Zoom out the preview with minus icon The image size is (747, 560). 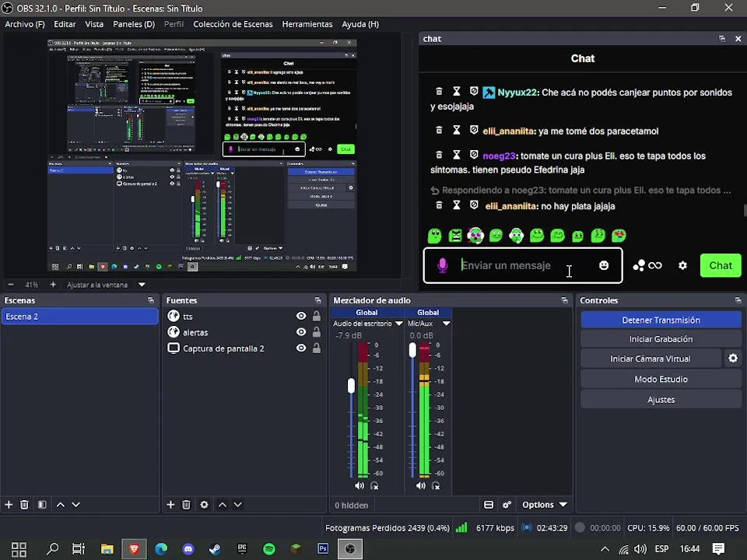pyautogui.click(x=11, y=285)
